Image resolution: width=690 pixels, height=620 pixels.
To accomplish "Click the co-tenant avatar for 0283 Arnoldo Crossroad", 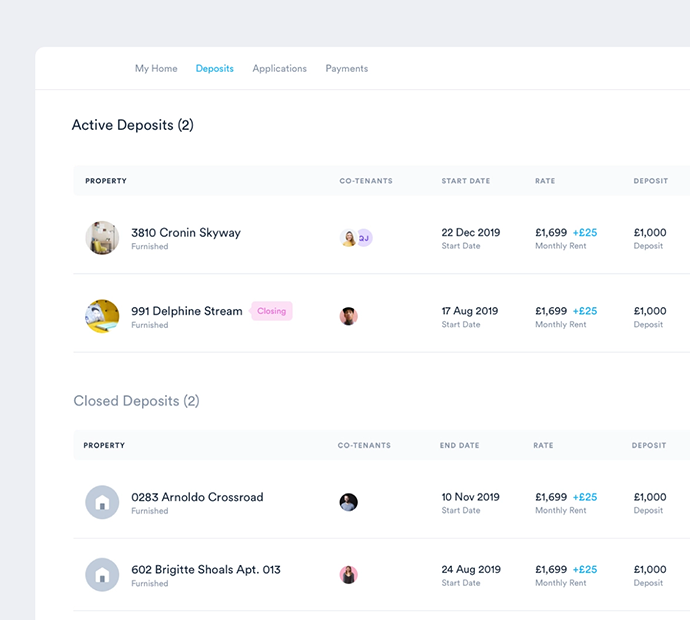I will 348,502.
